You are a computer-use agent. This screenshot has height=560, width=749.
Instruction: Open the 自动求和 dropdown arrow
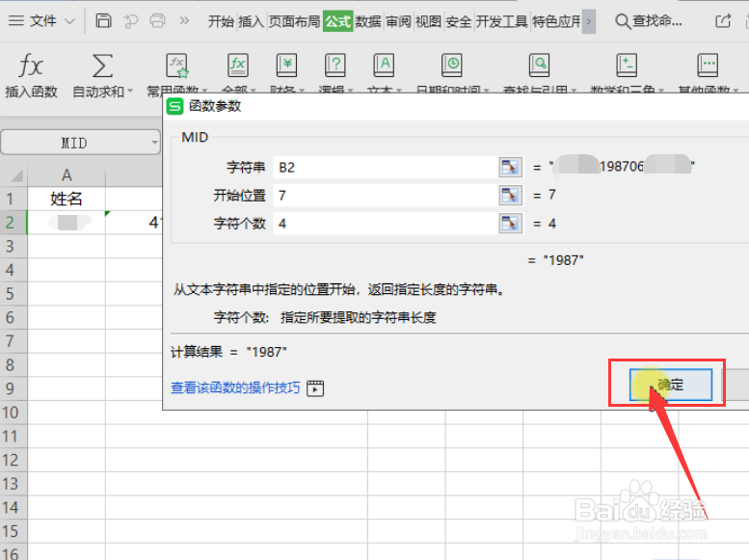click(x=130, y=91)
